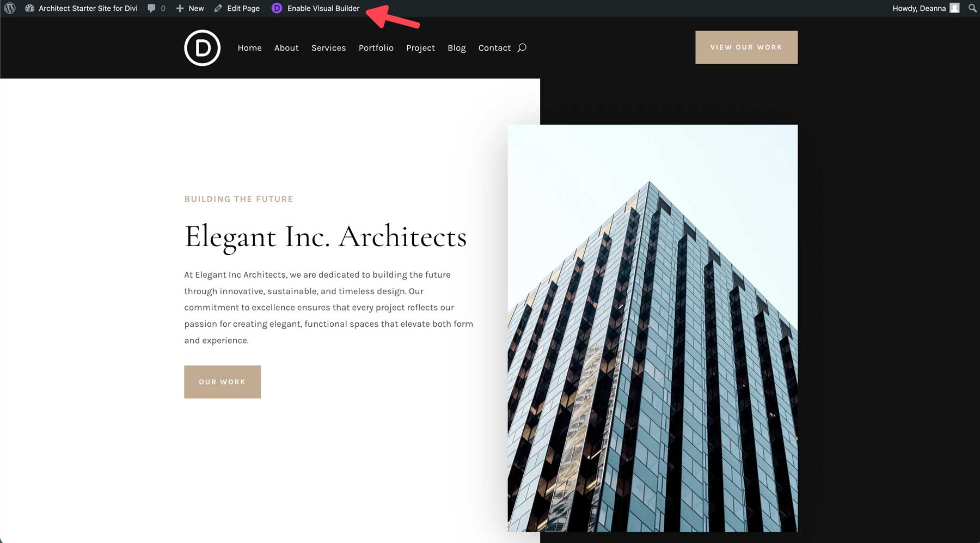980x543 pixels.
Task: Open the Architect Starter Site for Divi menu
Action: click(x=87, y=8)
